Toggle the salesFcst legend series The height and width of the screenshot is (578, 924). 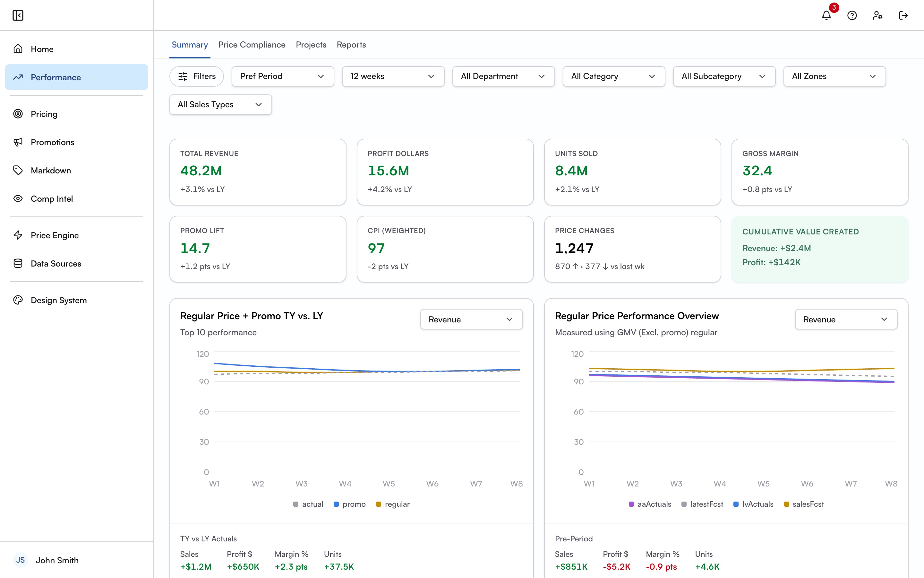pos(804,504)
